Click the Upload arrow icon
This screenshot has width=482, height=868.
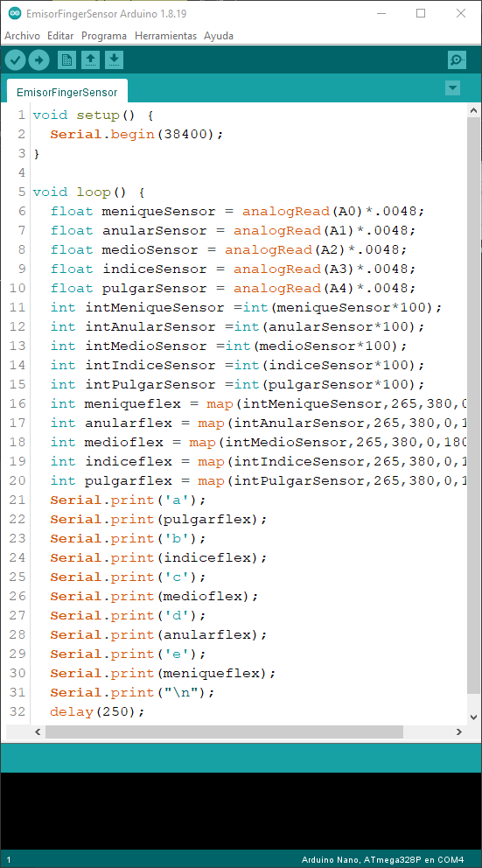(38, 59)
